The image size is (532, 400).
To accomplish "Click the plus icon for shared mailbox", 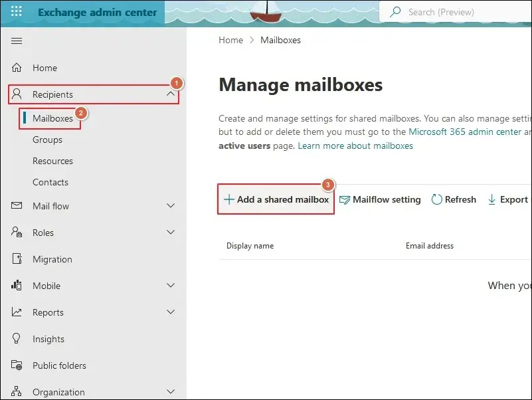I will (x=229, y=199).
